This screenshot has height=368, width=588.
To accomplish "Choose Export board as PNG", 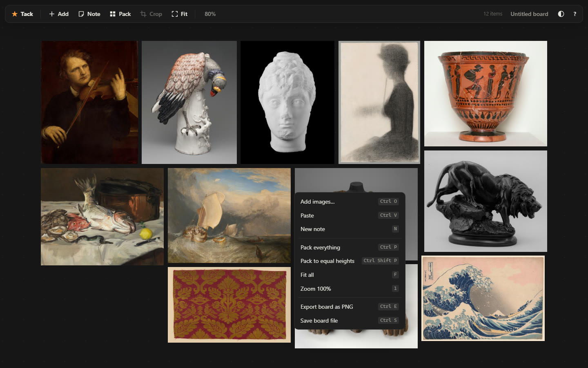I will pyautogui.click(x=350, y=307).
